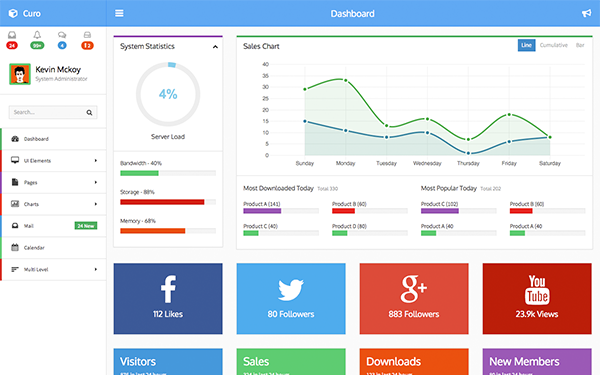Open the bell notifications icon
This screenshot has width=600, height=375.
pos(37,40)
